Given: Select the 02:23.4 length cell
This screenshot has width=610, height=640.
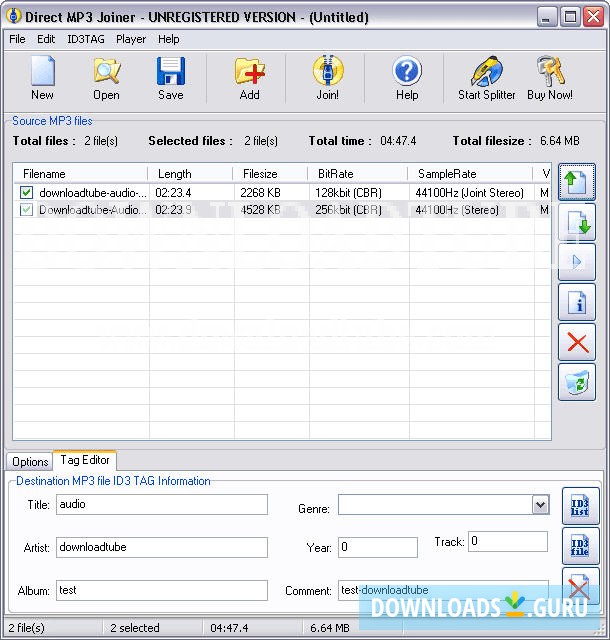Looking at the screenshot, I should pos(173,193).
